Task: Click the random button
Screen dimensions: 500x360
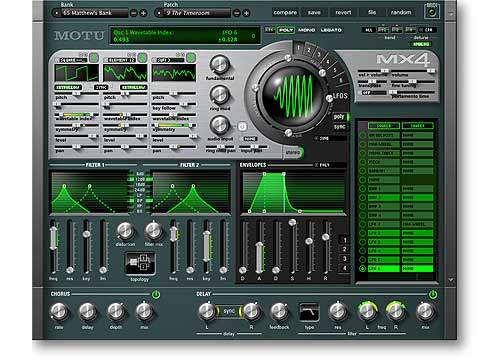Action: (401, 13)
